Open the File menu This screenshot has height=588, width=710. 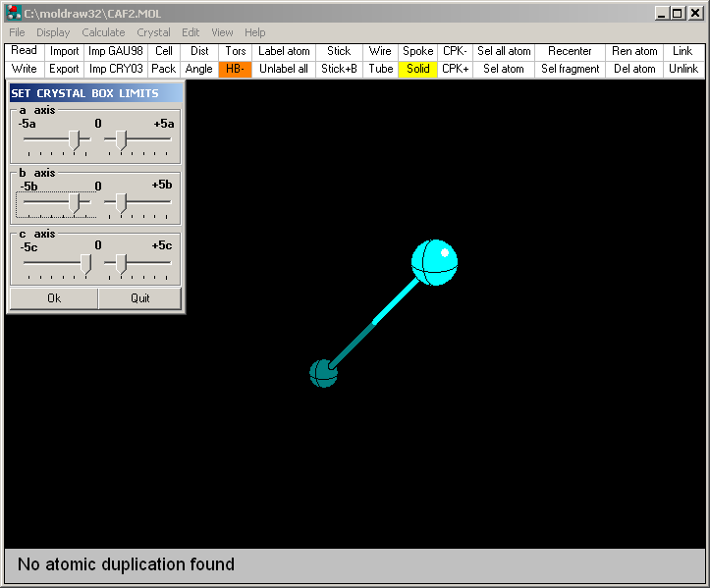pyautogui.click(x=18, y=32)
